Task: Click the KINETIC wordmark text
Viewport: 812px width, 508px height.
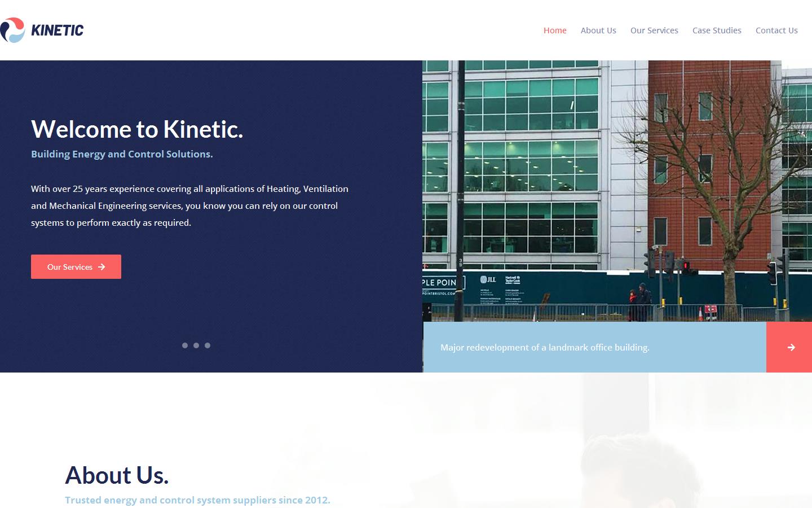Action: (58, 30)
